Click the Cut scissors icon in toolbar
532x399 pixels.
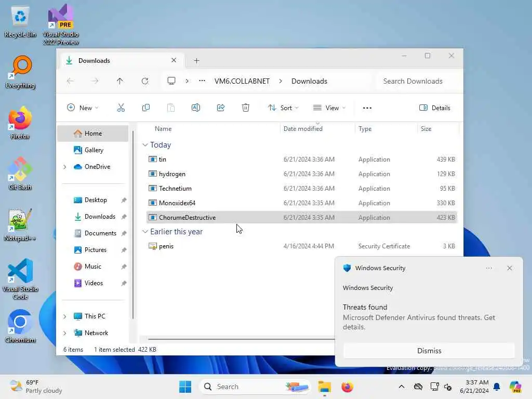point(121,108)
